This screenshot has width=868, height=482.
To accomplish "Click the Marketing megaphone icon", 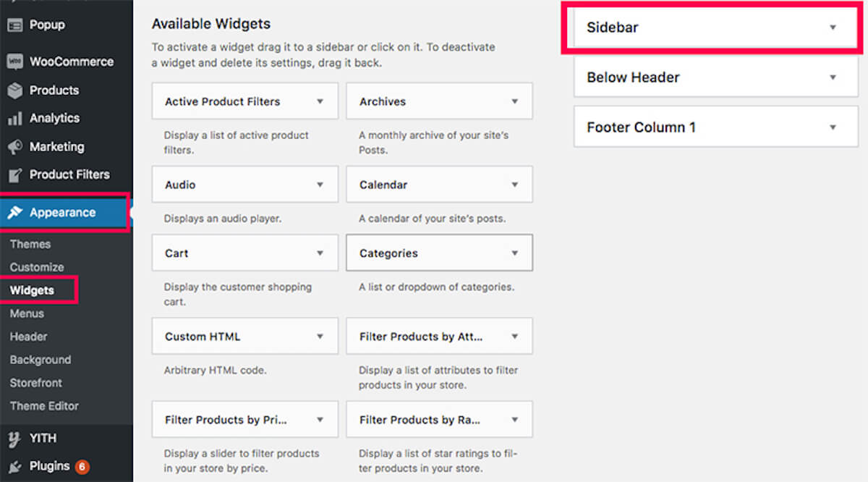I will pos(14,147).
